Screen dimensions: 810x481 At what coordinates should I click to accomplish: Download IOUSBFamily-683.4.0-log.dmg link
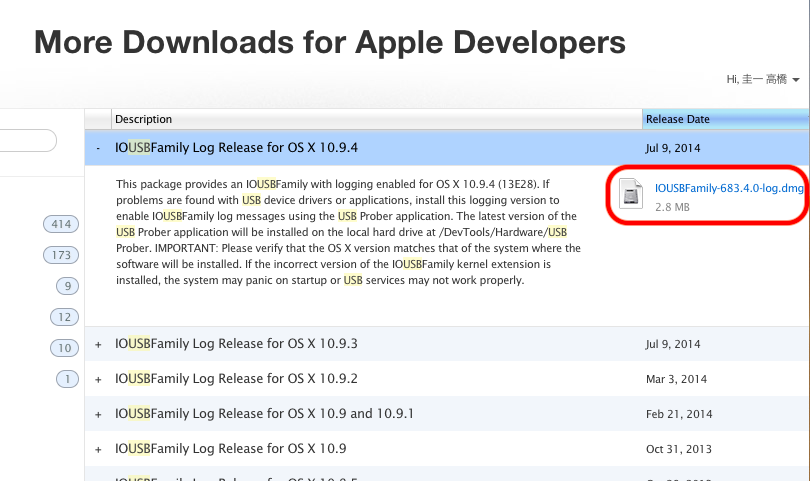(729, 188)
